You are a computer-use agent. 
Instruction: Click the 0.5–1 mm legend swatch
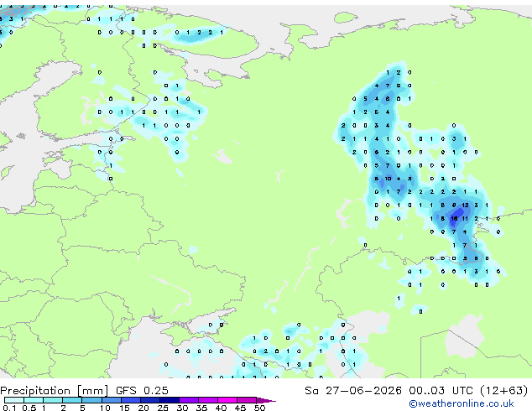34,400
